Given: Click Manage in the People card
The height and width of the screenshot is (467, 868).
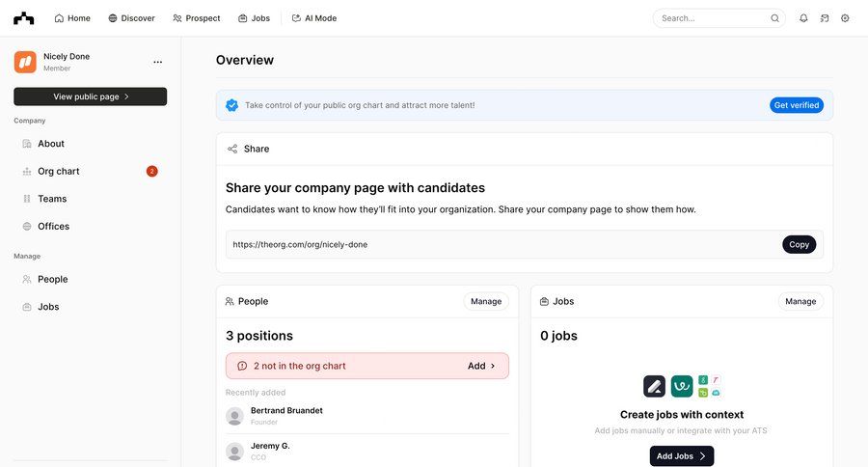Looking at the screenshot, I should click(486, 301).
